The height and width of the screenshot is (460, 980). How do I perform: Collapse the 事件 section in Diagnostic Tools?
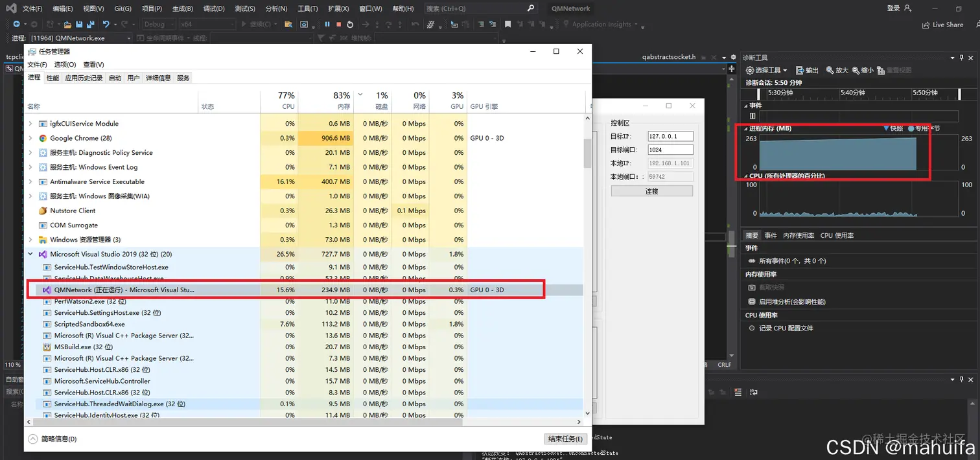coord(745,106)
